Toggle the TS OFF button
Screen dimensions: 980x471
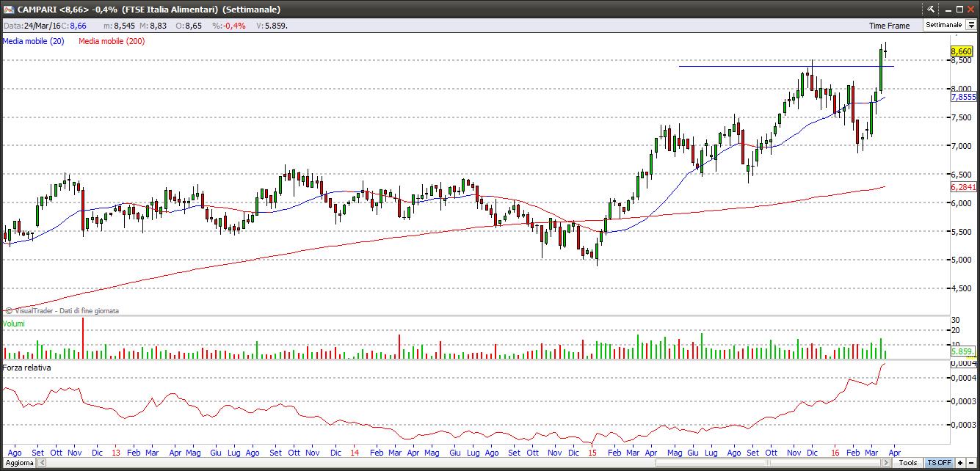click(939, 463)
